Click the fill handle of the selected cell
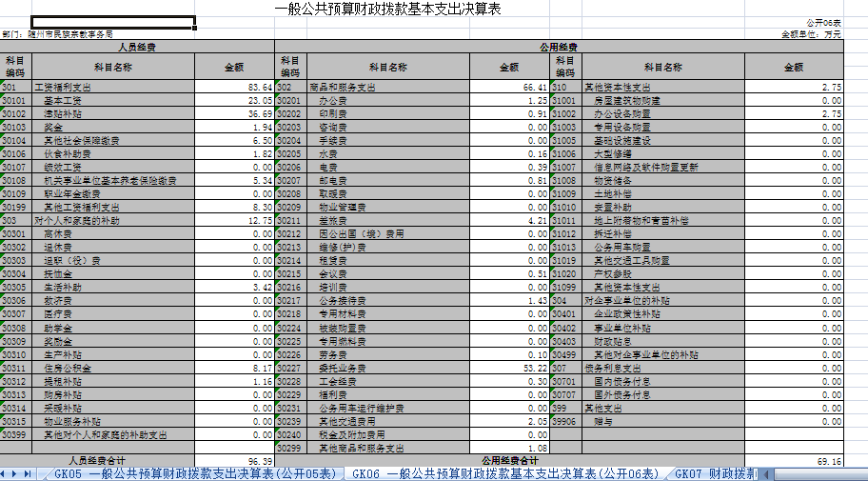The image size is (868, 481). (195, 28)
